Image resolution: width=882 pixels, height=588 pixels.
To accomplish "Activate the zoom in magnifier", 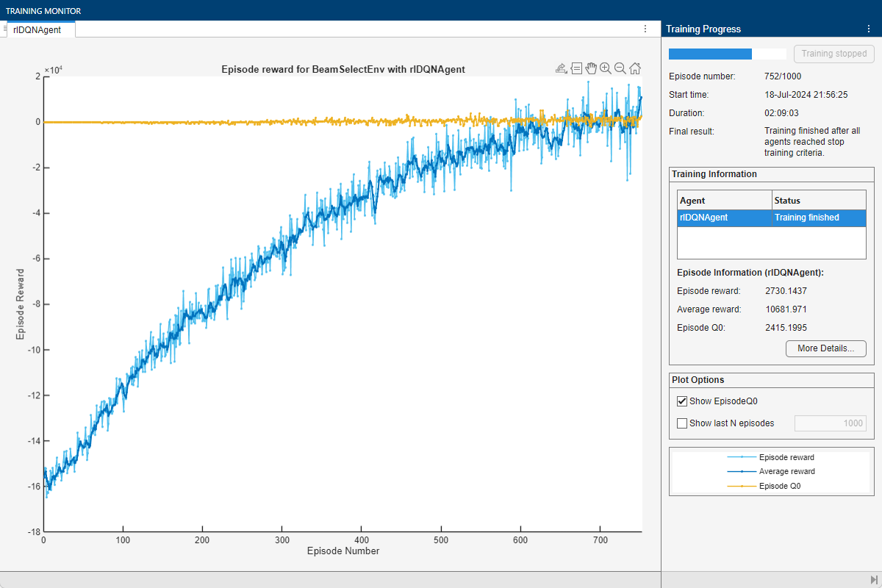I will tap(606, 68).
